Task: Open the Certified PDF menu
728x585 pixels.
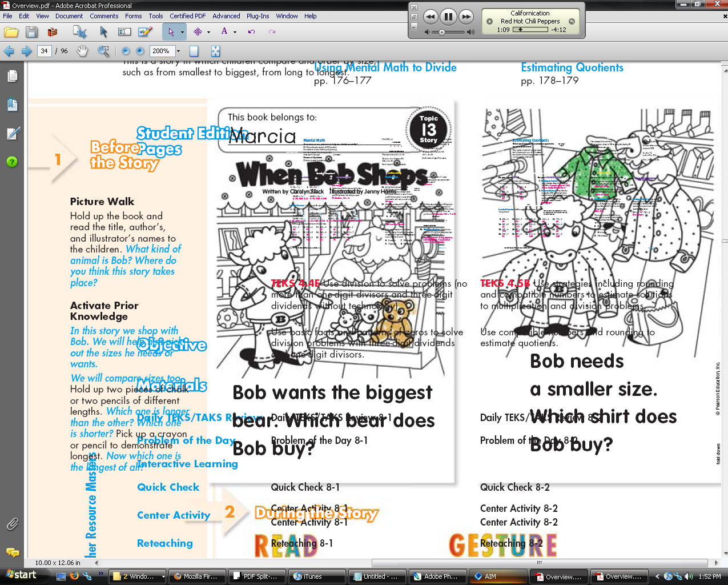Action: point(187,16)
